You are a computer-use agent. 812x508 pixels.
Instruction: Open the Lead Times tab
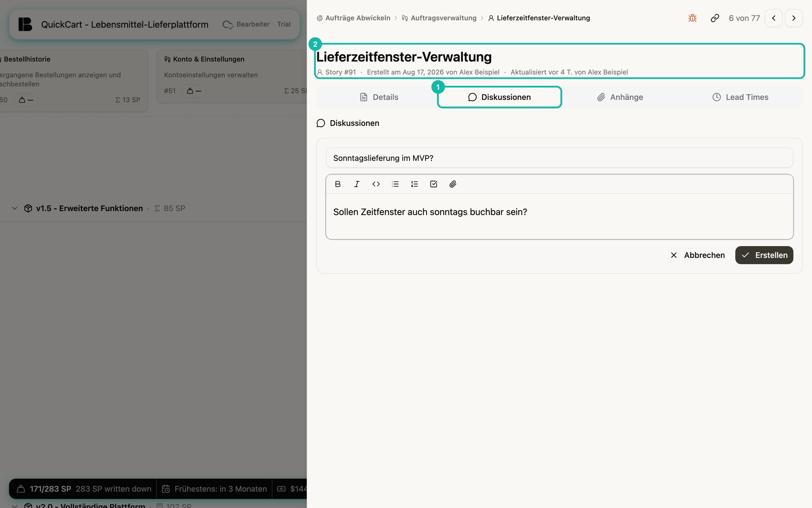point(740,97)
